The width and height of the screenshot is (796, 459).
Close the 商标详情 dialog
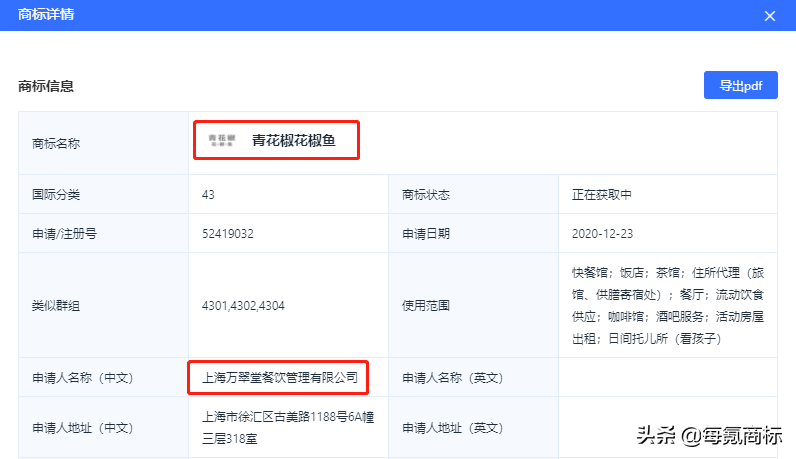770,16
